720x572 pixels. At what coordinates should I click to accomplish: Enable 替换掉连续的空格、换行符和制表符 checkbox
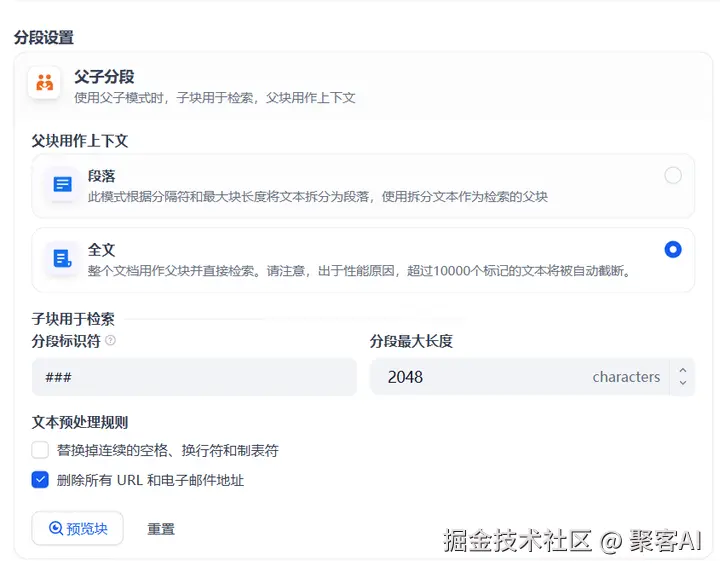point(40,450)
